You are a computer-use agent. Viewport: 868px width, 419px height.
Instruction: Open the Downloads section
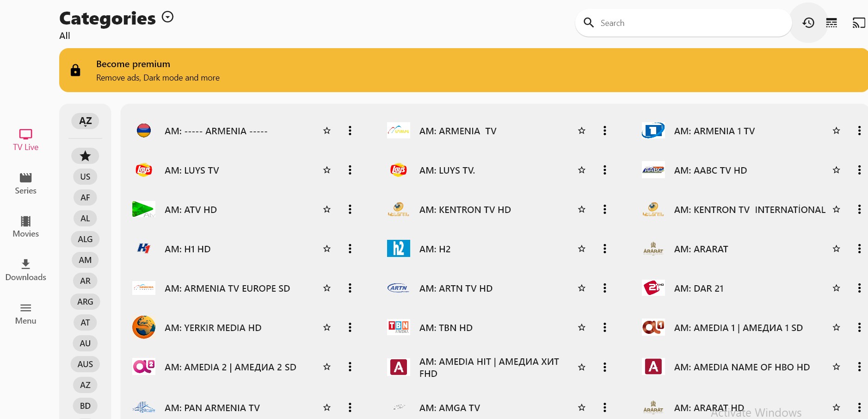tap(26, 270)
